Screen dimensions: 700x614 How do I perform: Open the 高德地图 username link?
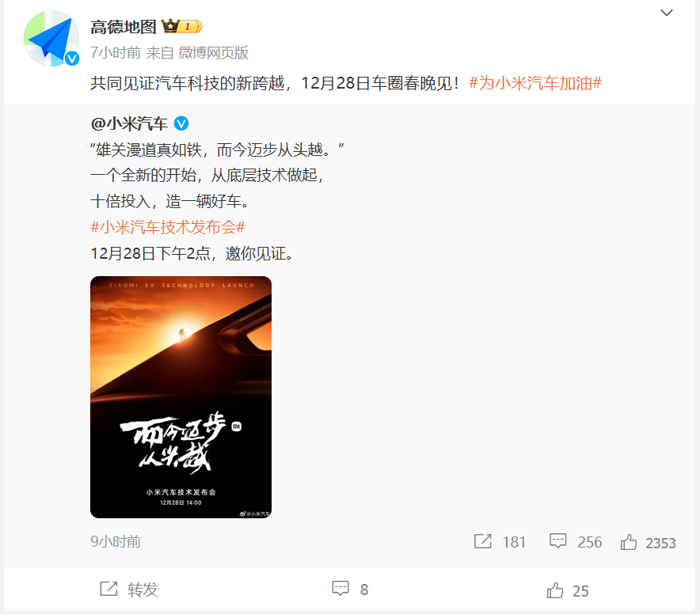124,27
